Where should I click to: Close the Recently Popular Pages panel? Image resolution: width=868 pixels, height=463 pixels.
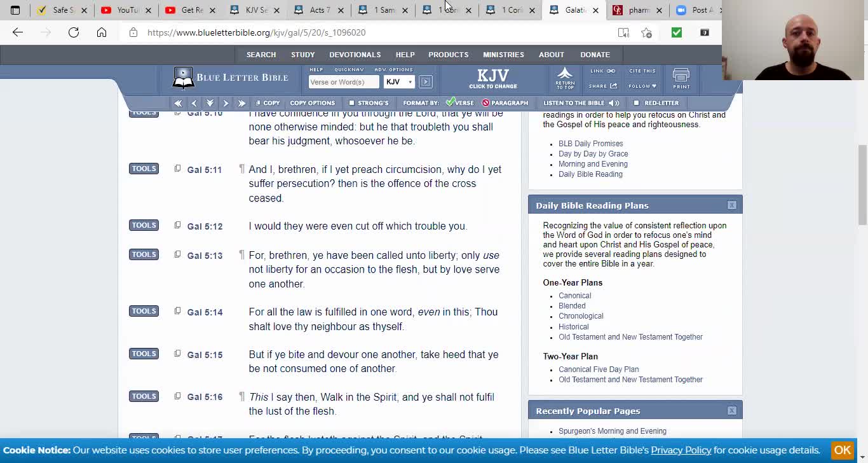click(732, 411)
